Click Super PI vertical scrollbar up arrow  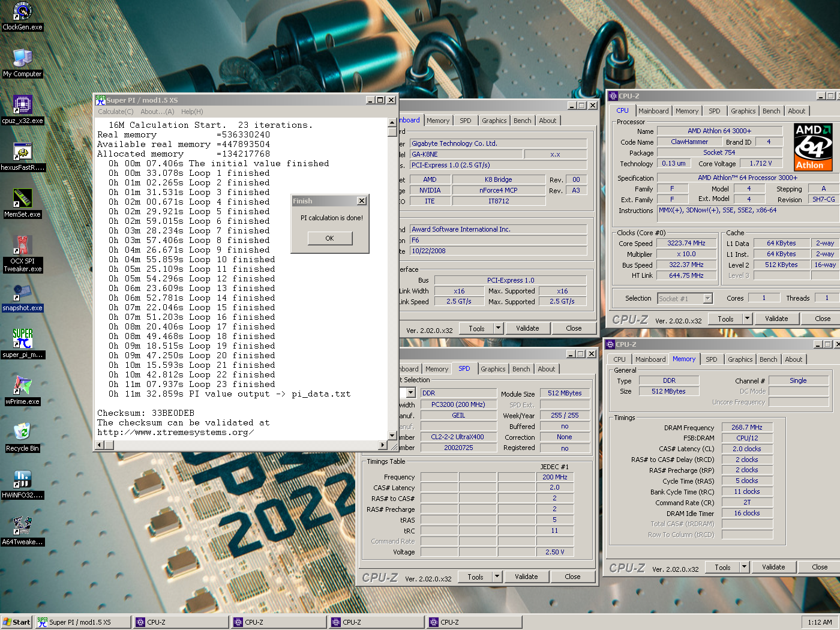point(392,122)
